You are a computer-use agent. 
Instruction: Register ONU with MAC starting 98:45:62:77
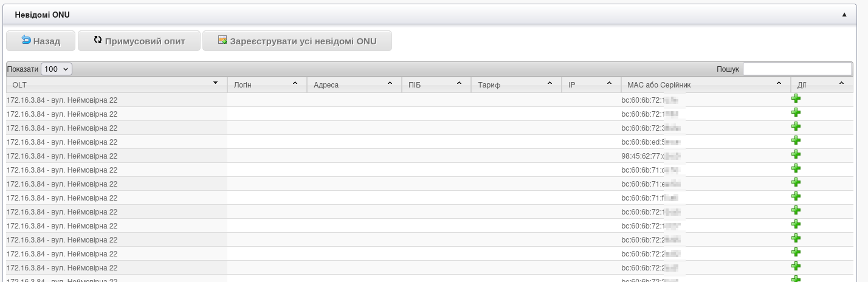[x=796, y=154]
